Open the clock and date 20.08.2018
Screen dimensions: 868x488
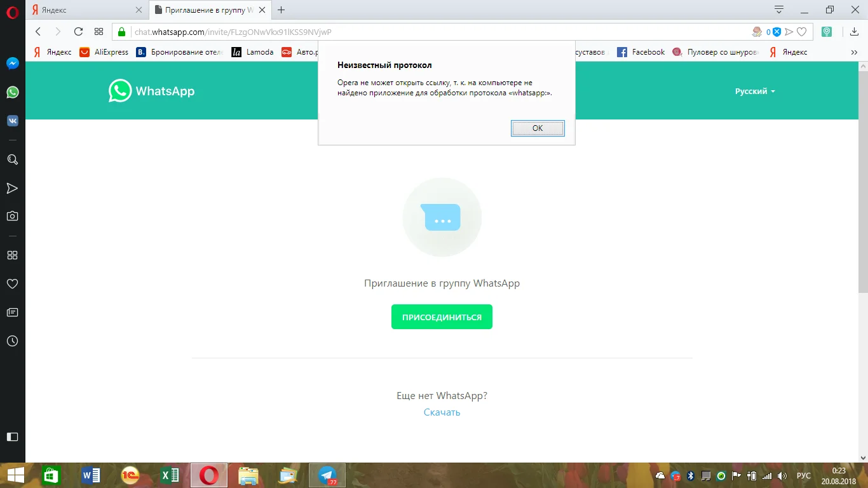[x=839, y=475]
